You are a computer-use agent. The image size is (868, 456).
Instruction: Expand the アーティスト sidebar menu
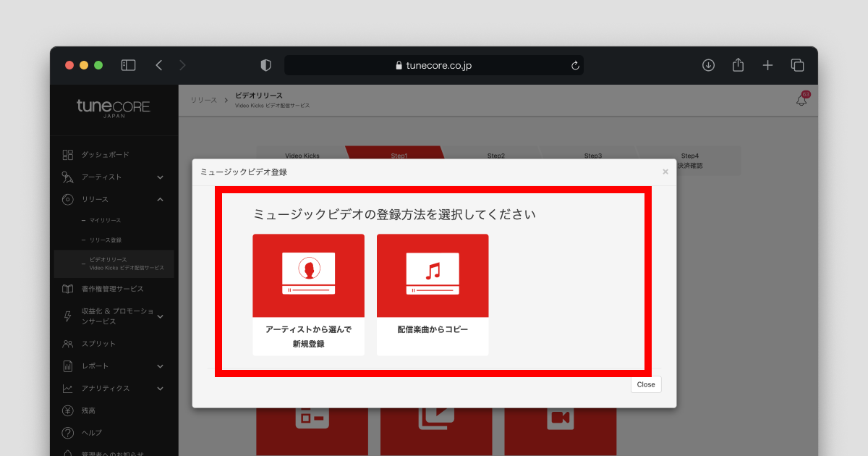[x=160, y=177]
